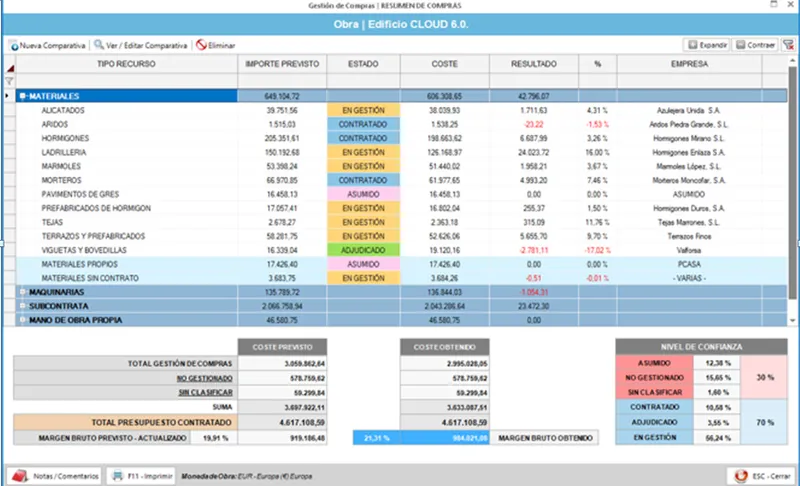Click the 30 % confidence block
The width and height of the screenshot is (800, 486).
click(764, 377)
